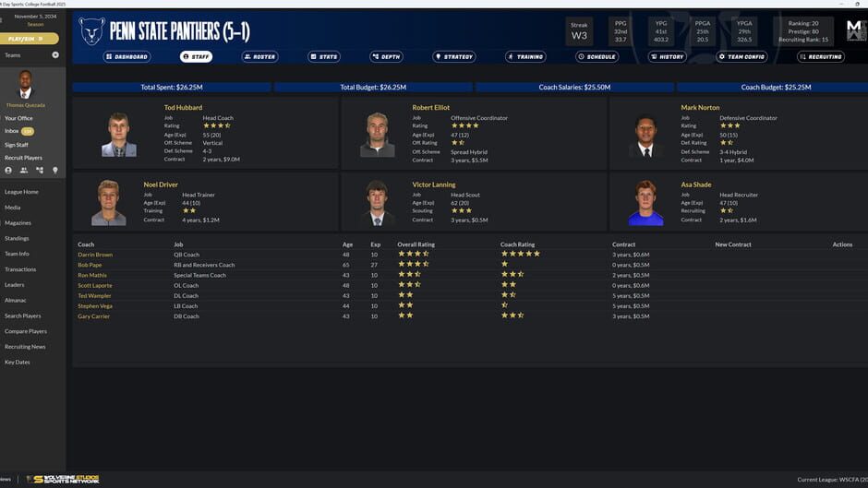Click the Penn State Panthers team logo

91,31
